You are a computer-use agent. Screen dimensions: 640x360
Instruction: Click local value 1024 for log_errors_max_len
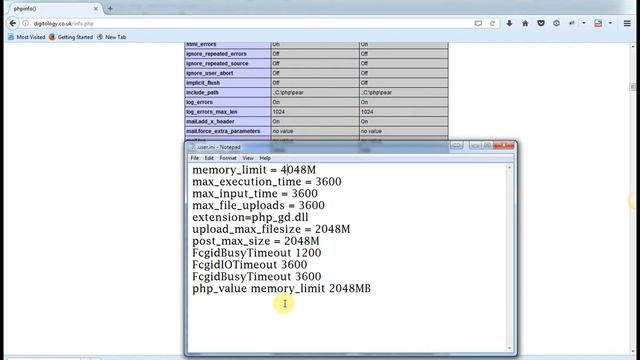pyautogui.click(x=315, y=112)
